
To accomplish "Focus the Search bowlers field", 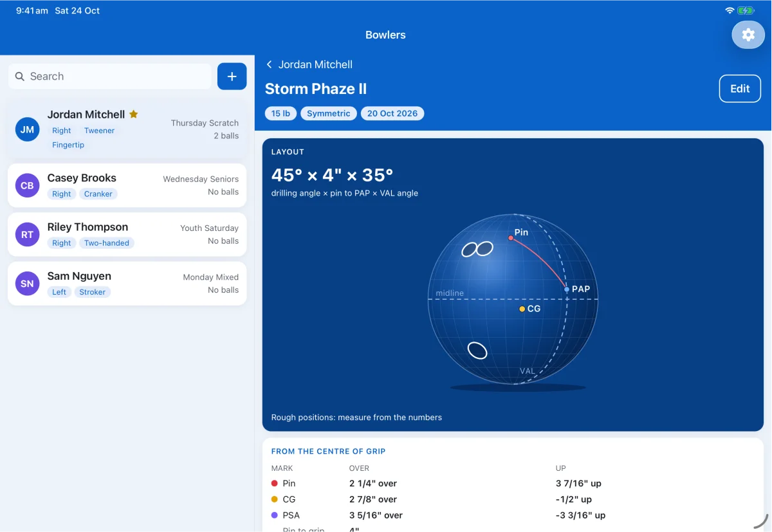I will (110, 77).
